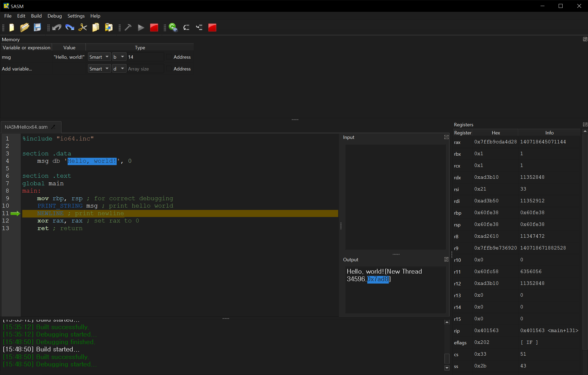
Task: Switch to NASMHellox64.asm tab
Action: click(x=26, y=127)
